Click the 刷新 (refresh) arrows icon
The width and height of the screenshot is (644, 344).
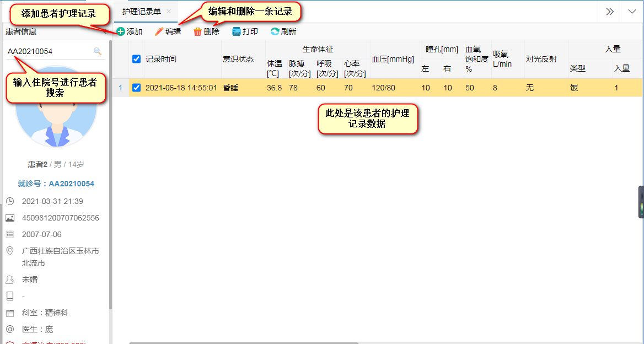pyautogui.click(x=275, y=32)
